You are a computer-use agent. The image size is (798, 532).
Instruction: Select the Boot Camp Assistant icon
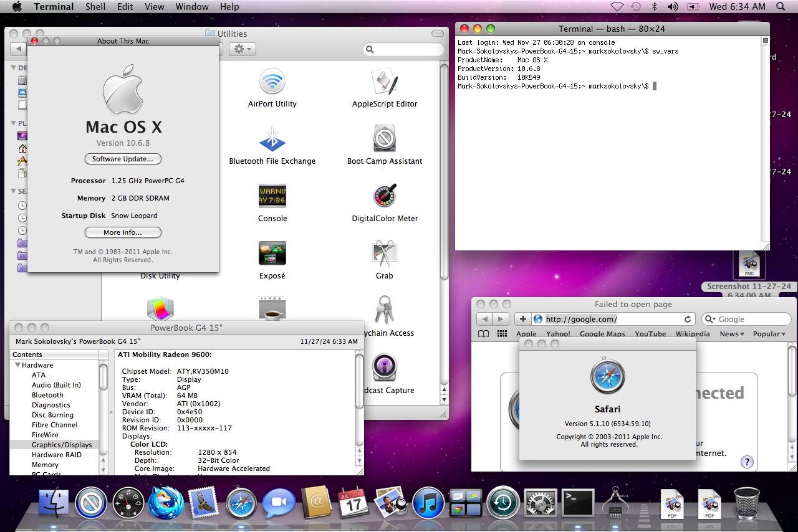coord(385,139)
